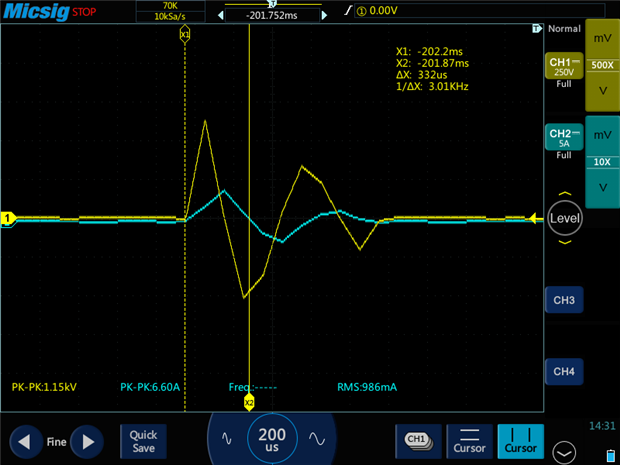Increase CH2 vertical scale toward V
This screenshot has height=465, width=620.
click(602, 188)
